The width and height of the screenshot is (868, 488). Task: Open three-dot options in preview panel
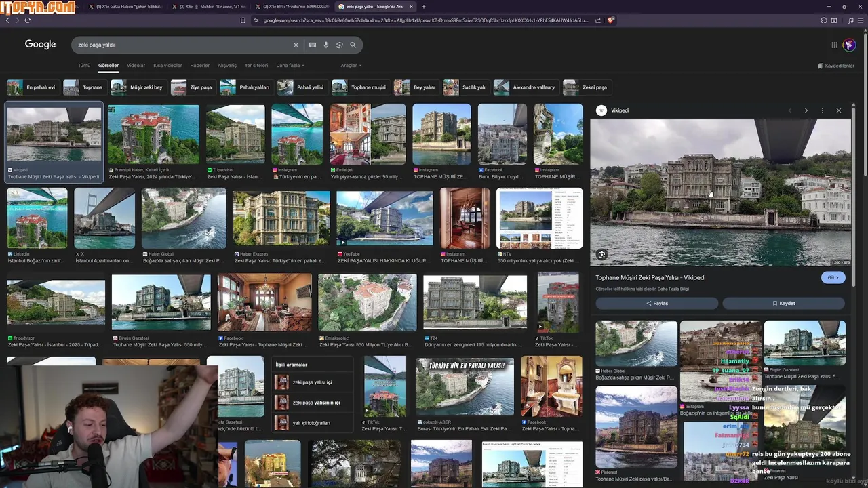[x=822, y=110]
